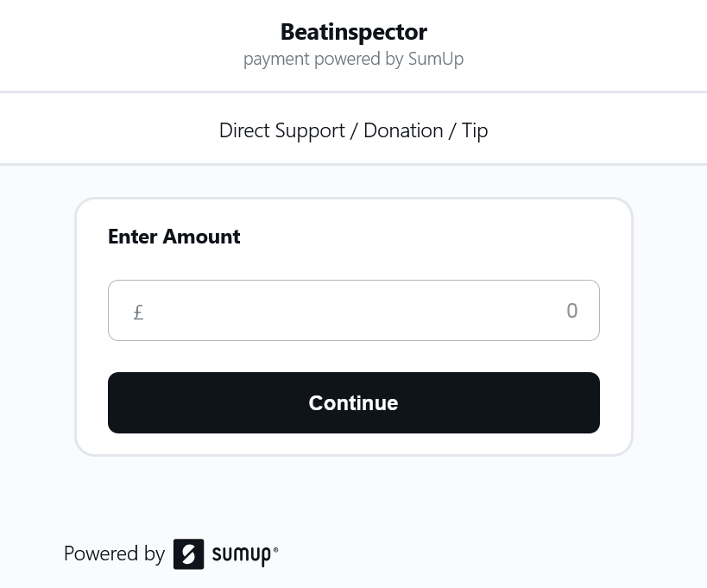Click the £ currency symbol
This screenshot has width=707, height=588.
click(x=138, y=312)
